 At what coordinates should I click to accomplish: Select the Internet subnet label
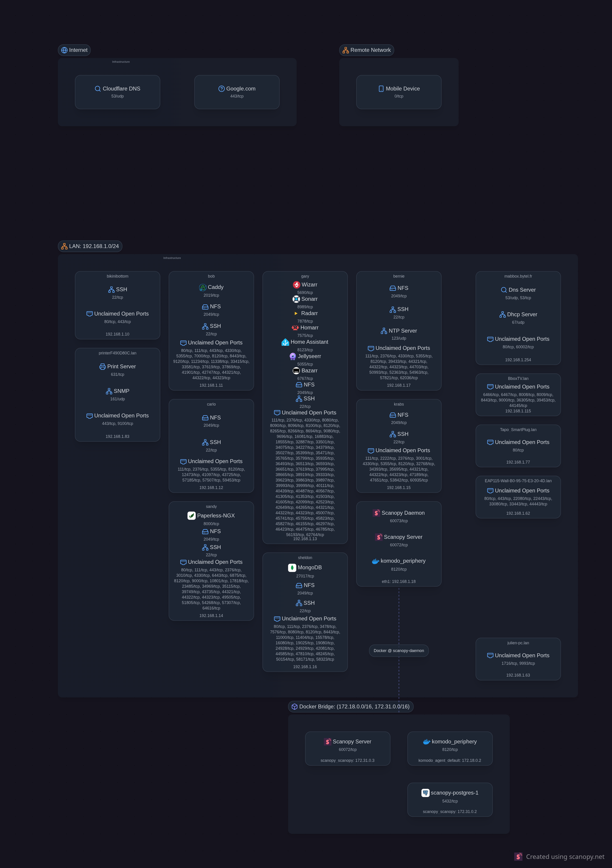(74, 50)
